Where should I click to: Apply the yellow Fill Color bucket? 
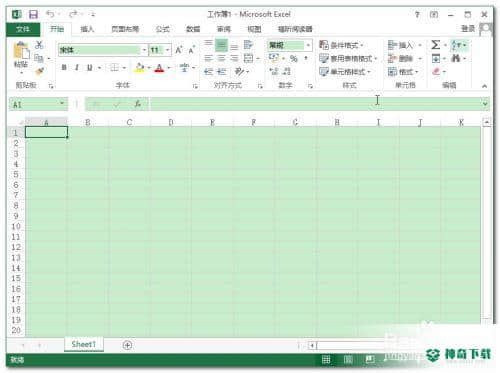(140, 68)
